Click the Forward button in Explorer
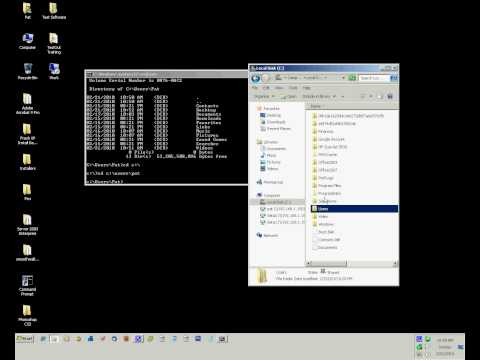Screen dimensions: 480x360 [x=266, y=79]
